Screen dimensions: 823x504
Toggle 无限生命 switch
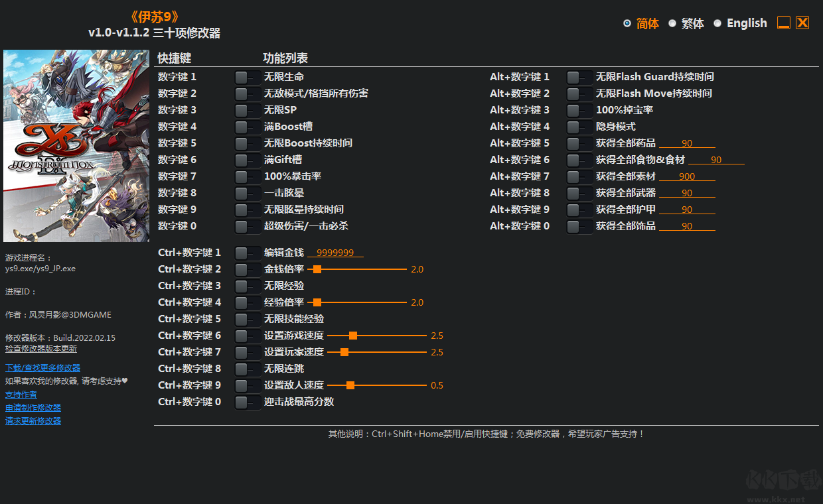point(248,78)
